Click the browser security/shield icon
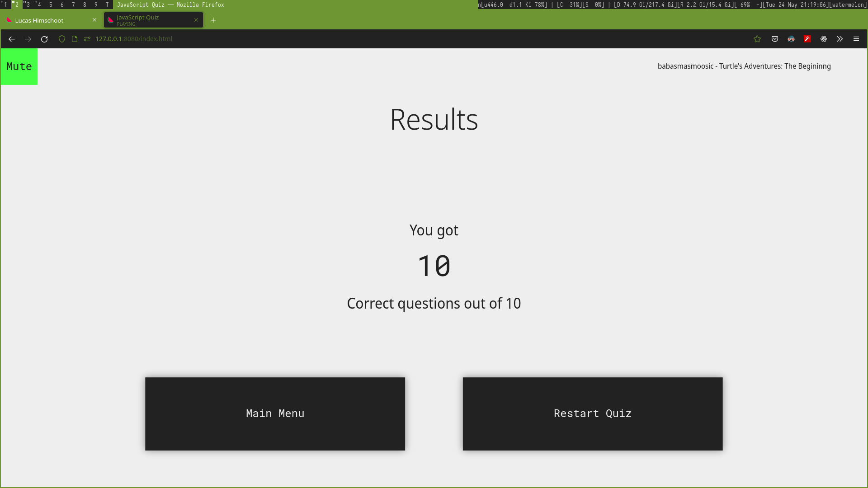Viewport: 868px width, 488px height. point(62,39)
